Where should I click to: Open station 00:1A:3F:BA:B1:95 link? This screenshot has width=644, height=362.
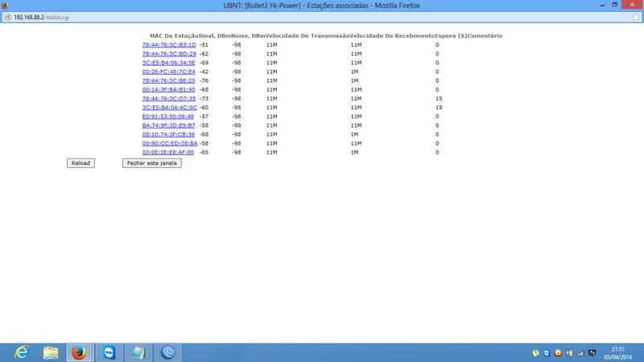(169, 89)
